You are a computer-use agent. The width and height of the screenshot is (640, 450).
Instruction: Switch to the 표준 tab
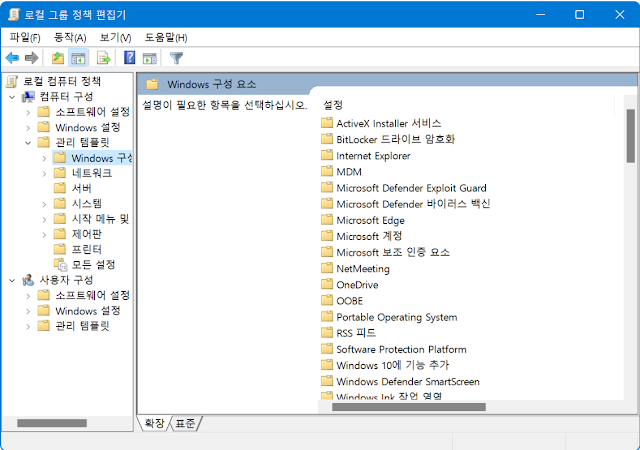(185, 423)
